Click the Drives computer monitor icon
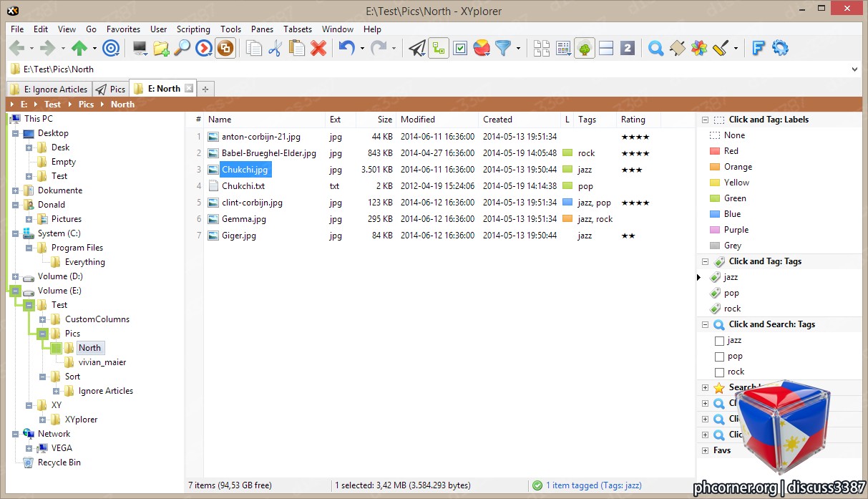Screen dimensions: 868x499 click(140, 48)
